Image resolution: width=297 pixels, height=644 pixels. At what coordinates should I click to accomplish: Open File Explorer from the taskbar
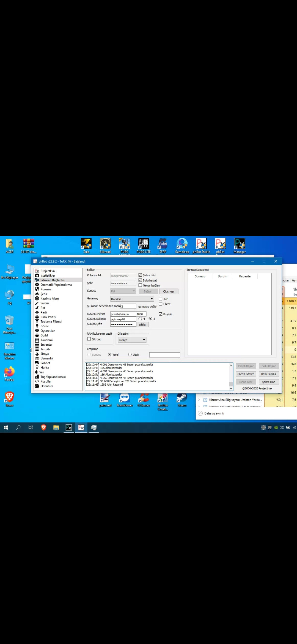[x=56, y=427]
